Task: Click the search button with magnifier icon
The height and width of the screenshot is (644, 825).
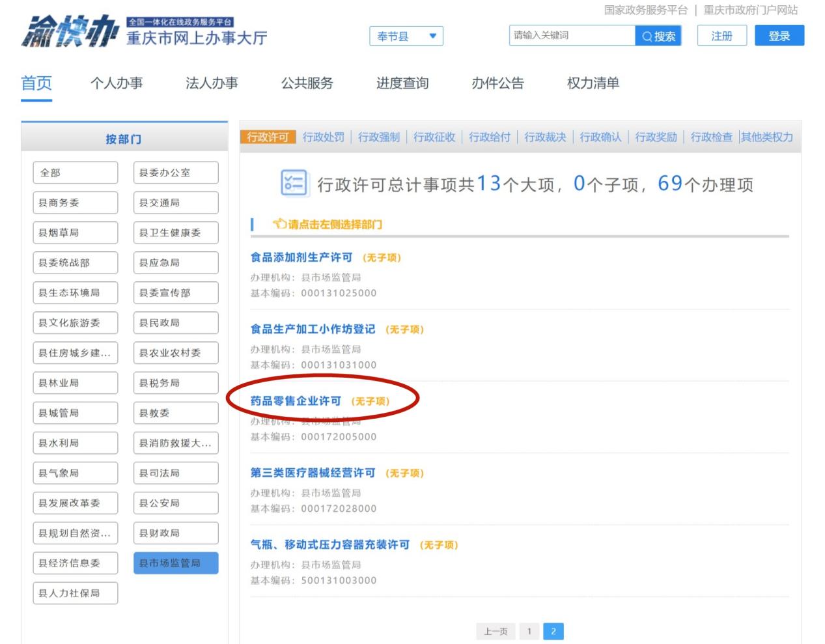Action: tap(658, 36)
